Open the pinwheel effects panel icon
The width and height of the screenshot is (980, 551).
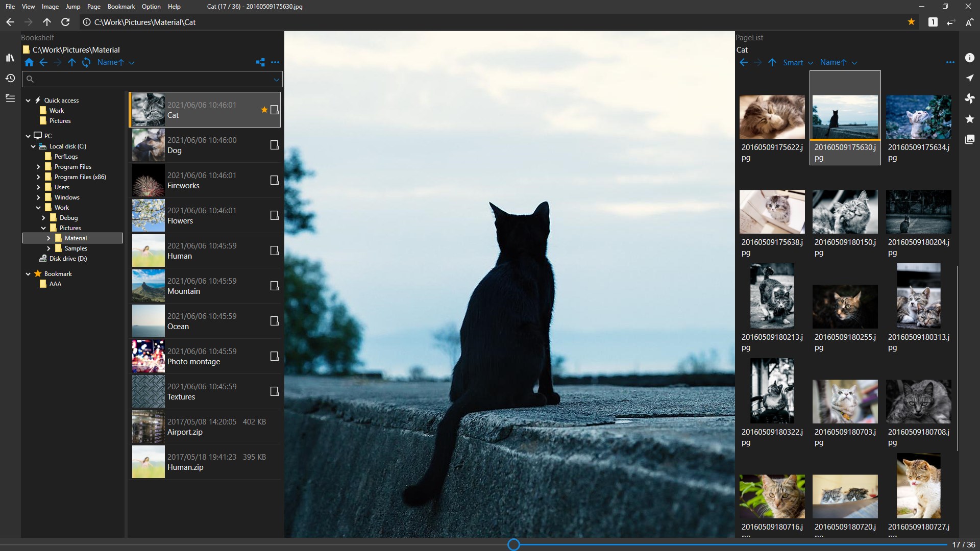pos(969,98)
